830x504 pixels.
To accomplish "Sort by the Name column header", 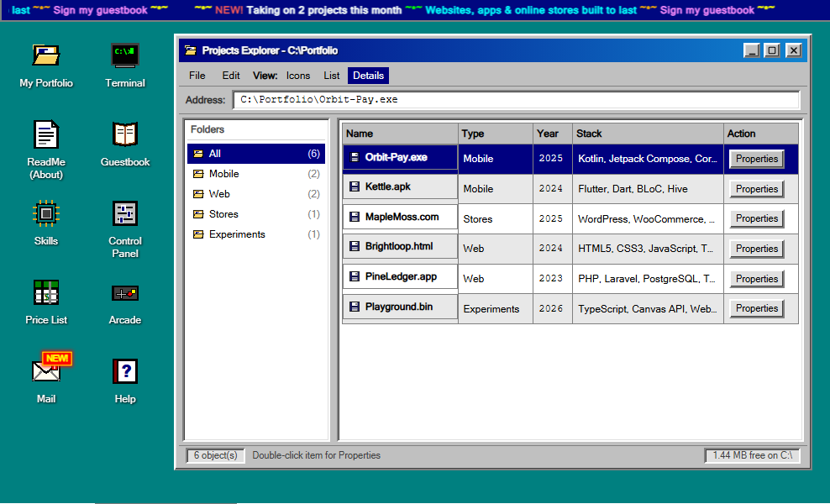I will coord(400,134).
